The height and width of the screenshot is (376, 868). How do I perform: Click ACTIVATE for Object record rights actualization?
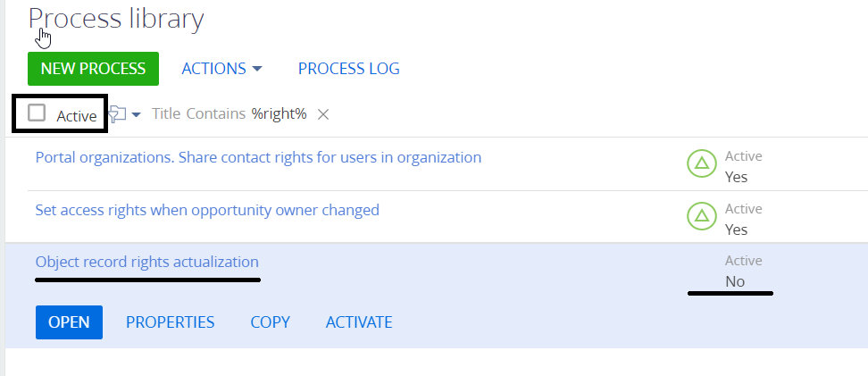point(359,322)
